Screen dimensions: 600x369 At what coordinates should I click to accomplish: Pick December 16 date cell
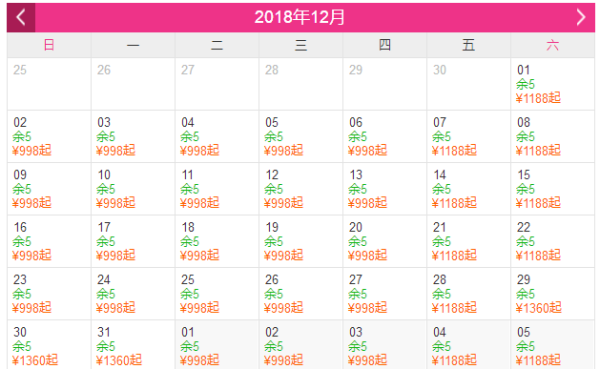[49, 242]
